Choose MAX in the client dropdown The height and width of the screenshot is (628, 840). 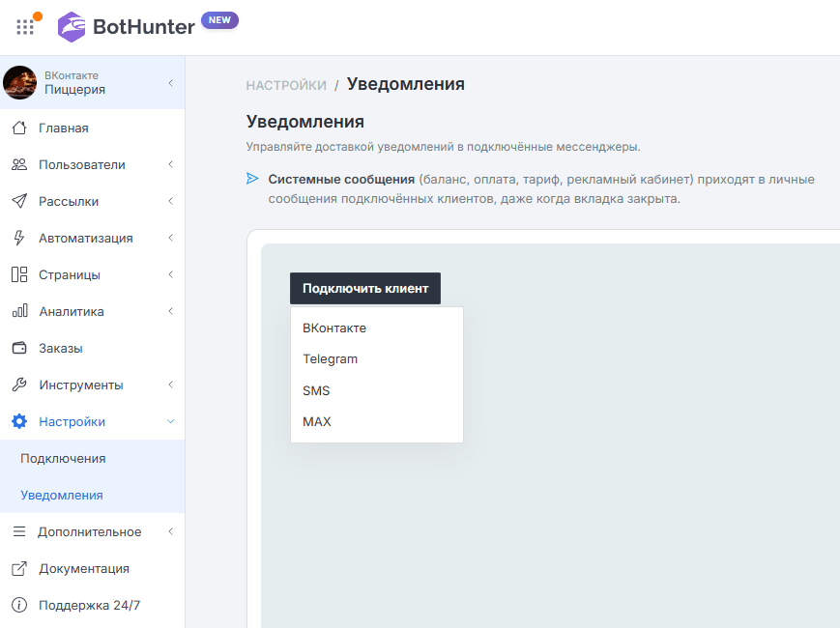pyautogui.click(x=377, y=422)
